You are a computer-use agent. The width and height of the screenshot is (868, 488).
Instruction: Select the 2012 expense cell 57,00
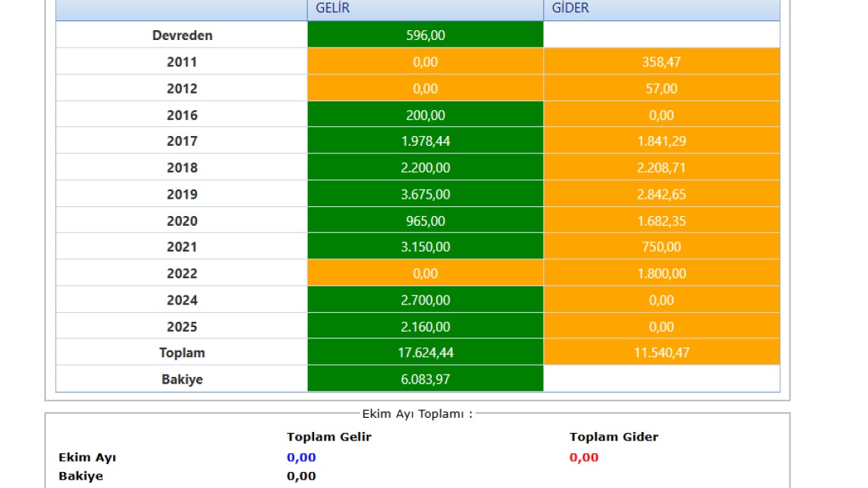point(661,88)
